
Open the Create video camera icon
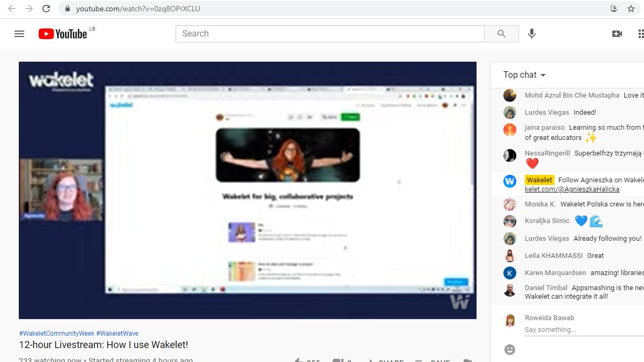point(617,34)
